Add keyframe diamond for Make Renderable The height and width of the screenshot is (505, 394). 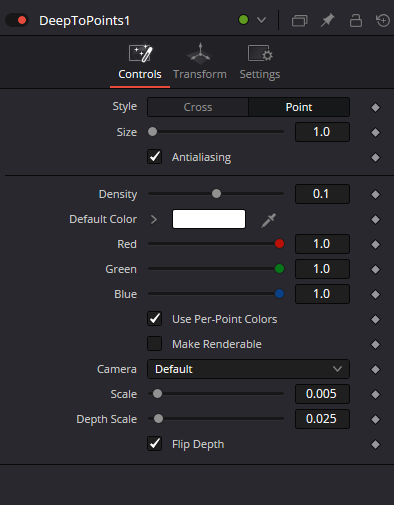pyautogui.click(x=375, y=344)
